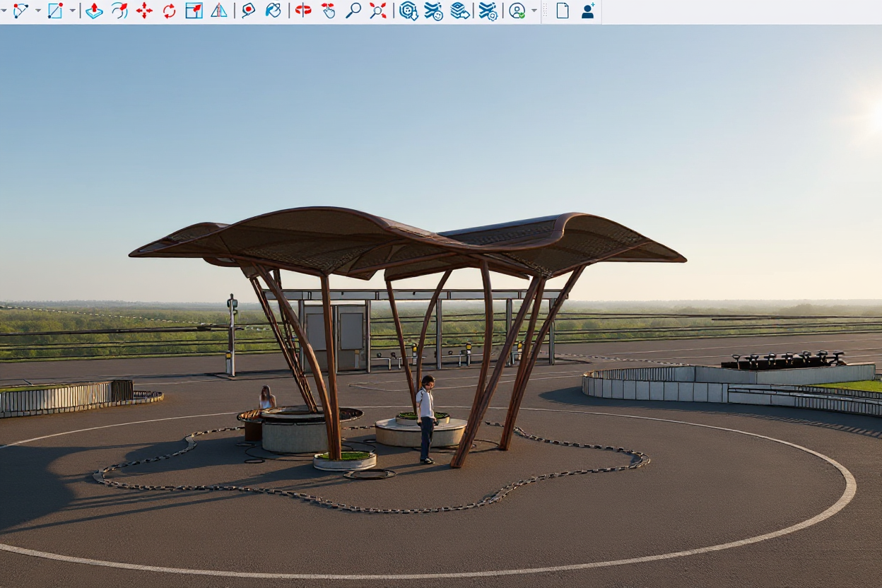This screenshot has width=882, height=588.
Task: Choose the Zoom magnifier tool
Action: (353, 11)
